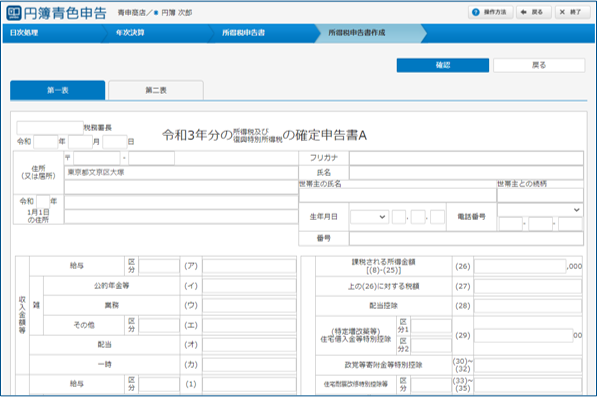Click the 番号 input field

466,238
